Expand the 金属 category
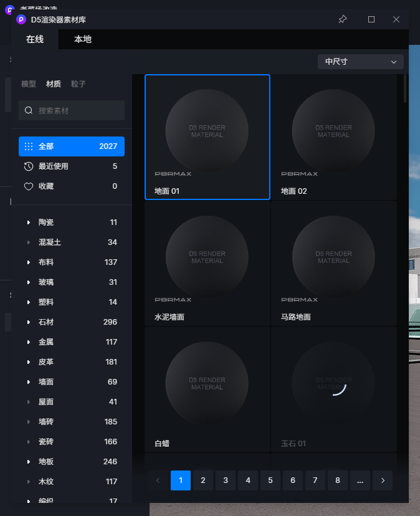Screen dimensions: 420x516 pos(29,342)
